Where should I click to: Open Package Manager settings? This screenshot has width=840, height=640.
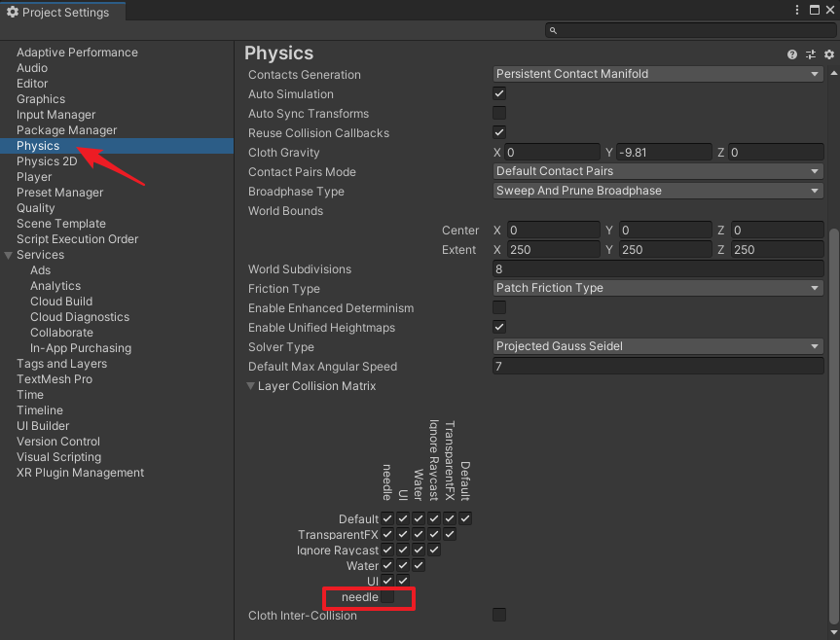coord(66,130)
